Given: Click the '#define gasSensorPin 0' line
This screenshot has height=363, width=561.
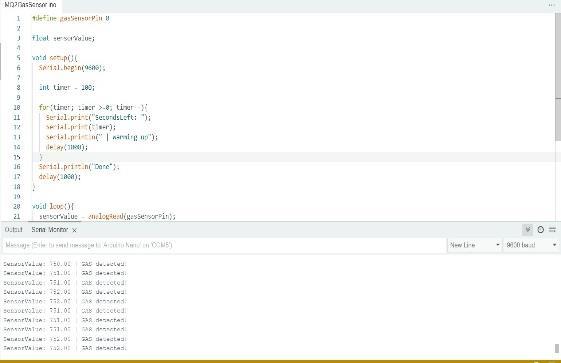Looking at the screenshot, I should [70, 18].
